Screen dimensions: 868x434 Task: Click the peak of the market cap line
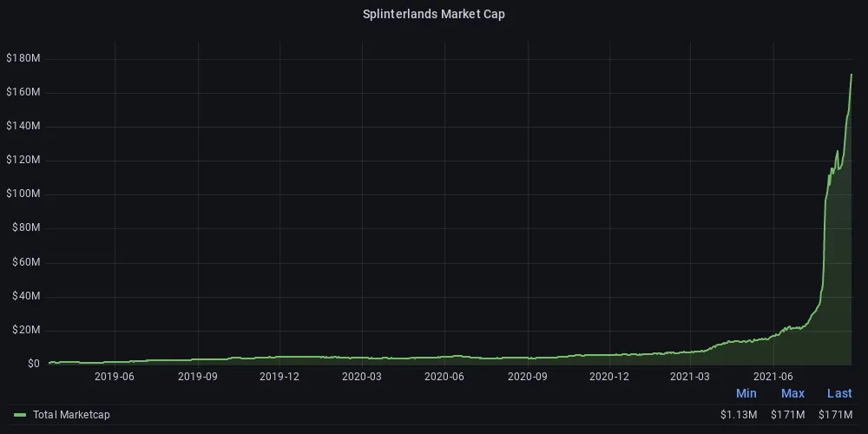pos(851,74)
